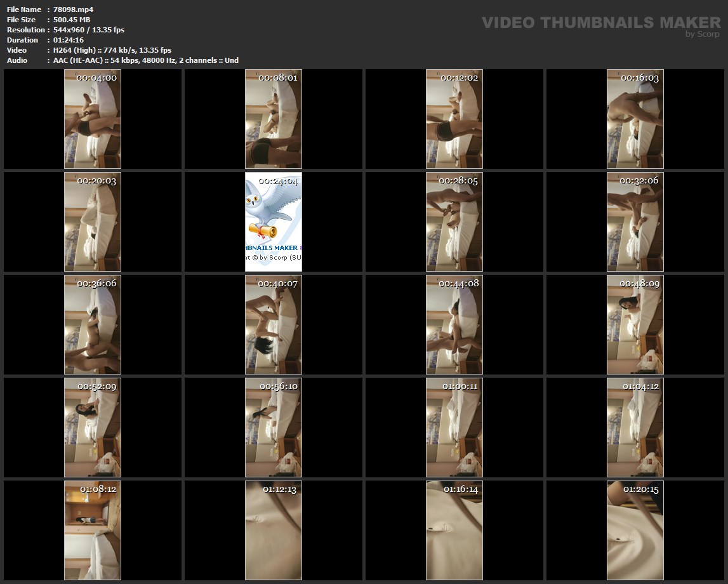Image resolution: width=728 pixels, height=584 pixels.
Task: Select the last thumbnail at 01:20:15
Action: point(635,530)
